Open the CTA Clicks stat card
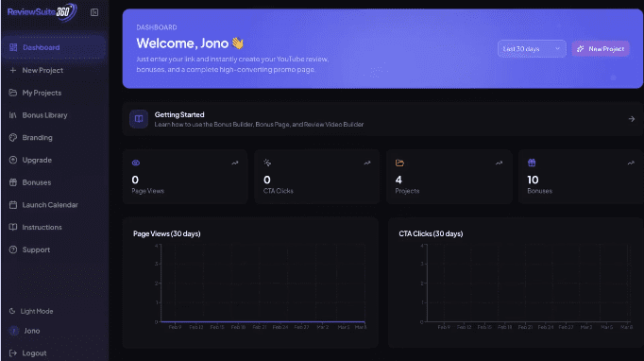The width and height of the screenshot is (644, 361). click(317, 177)
